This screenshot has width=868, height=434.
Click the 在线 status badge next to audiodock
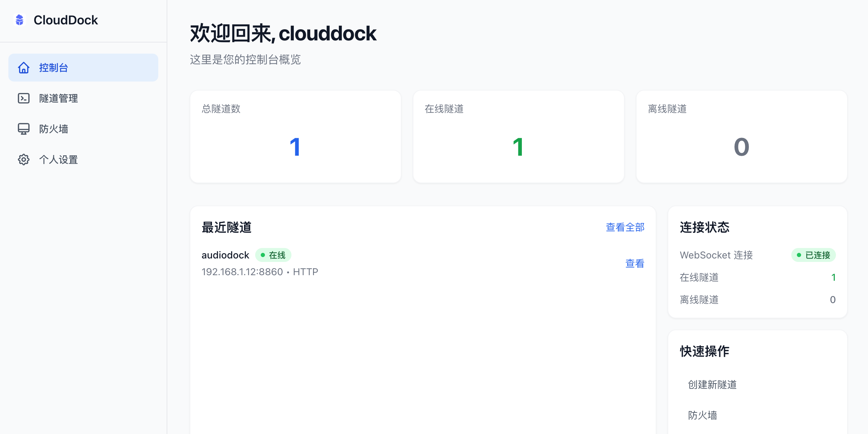(274, 255)
